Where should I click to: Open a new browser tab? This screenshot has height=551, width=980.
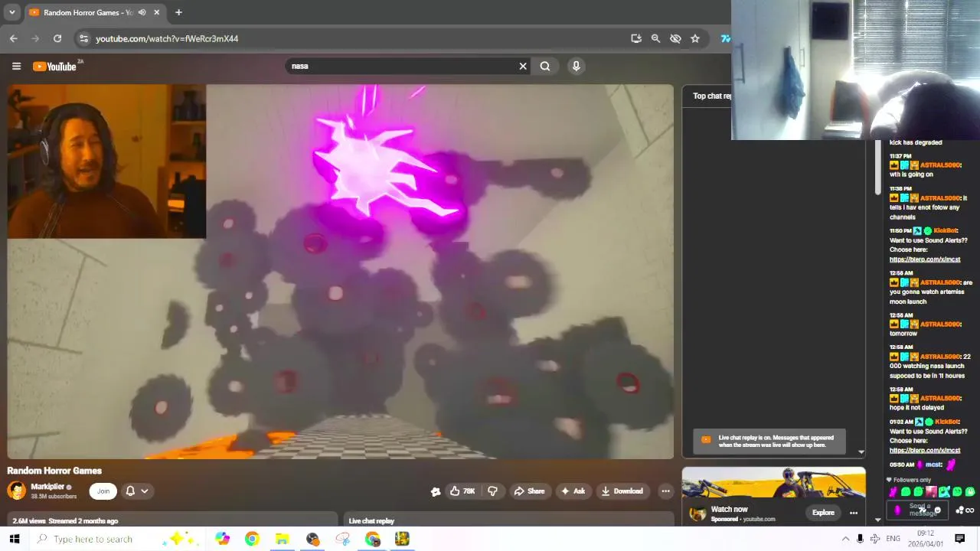178,12
